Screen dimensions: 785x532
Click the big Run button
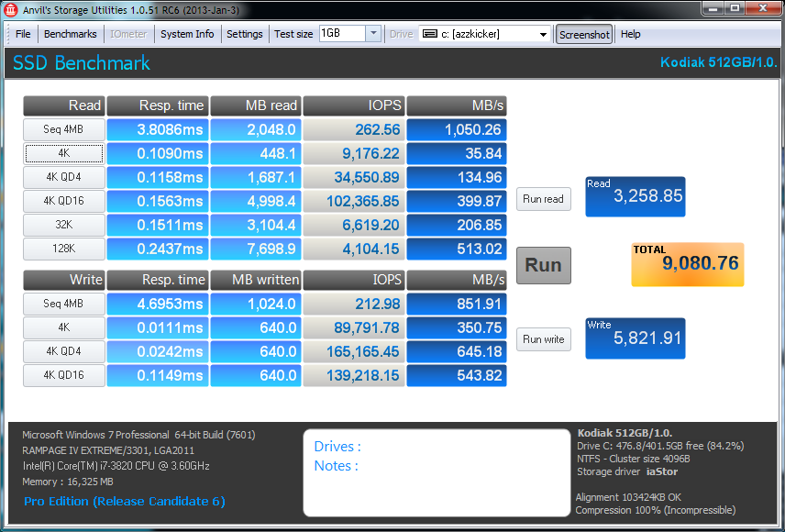pyautogui.click(x=544, y=265)
